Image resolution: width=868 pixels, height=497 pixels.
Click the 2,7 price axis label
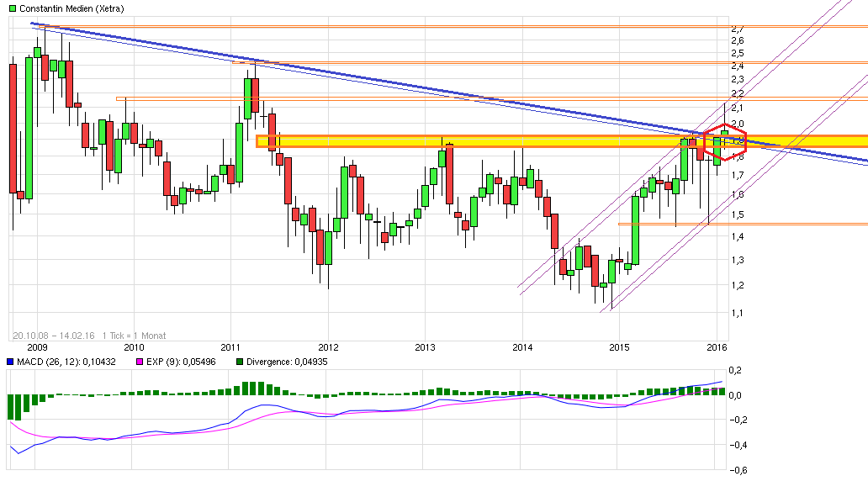(x=738, y=29)
